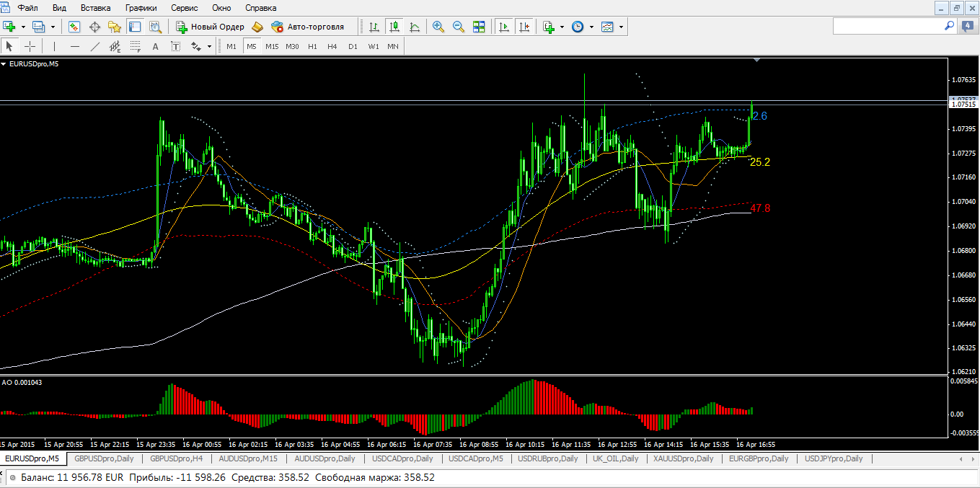This screenshot has height=488, width=980.
Task: Toggle the Авто-торговля button
Action: click(x=308, y=27)
